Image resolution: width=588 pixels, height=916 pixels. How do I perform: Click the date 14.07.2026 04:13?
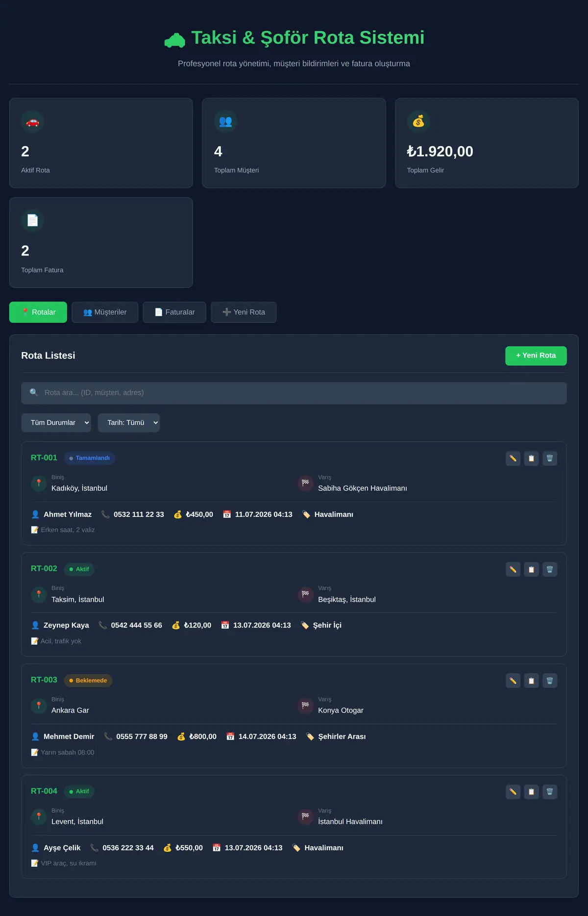(267, 737)
